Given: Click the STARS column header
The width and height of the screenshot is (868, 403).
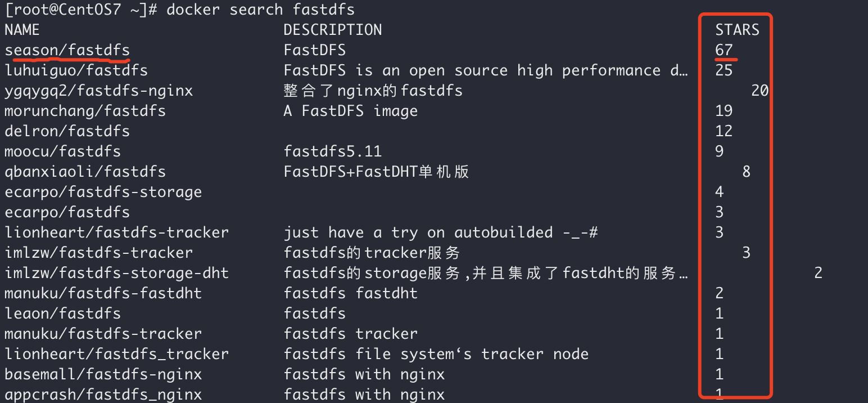Looking at the screenshot, I should click(x=737, y=30).
